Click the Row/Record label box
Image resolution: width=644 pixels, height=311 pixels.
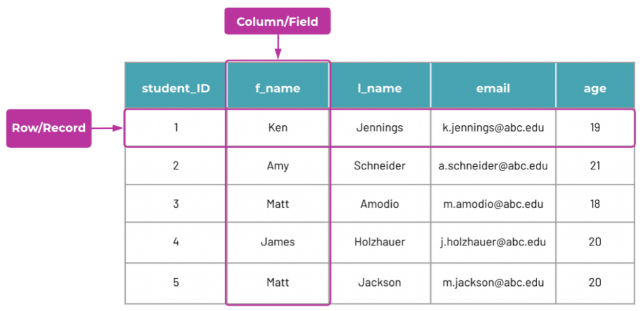[49, 128]
